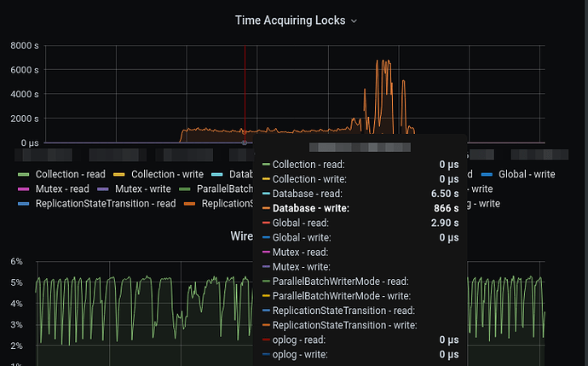Select the Mutex - read legend label
This screenshot has height=366, width=588.
click(x=60, y=189)
